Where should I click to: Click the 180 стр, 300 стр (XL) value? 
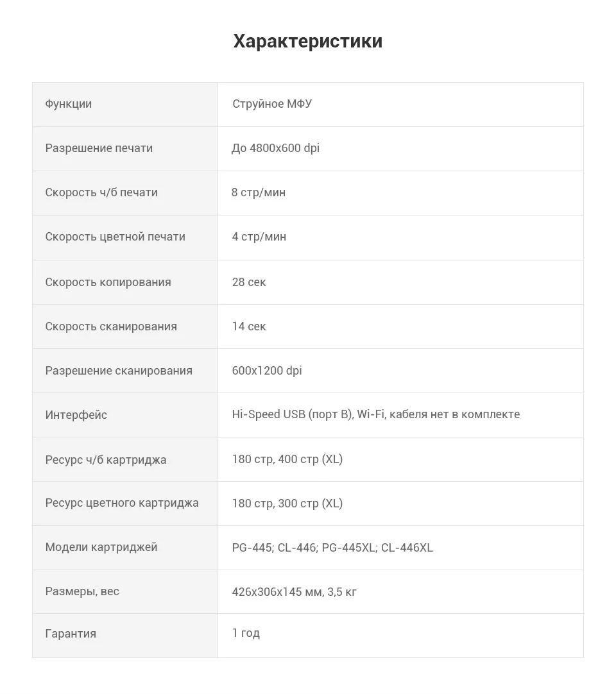[287, 504]
